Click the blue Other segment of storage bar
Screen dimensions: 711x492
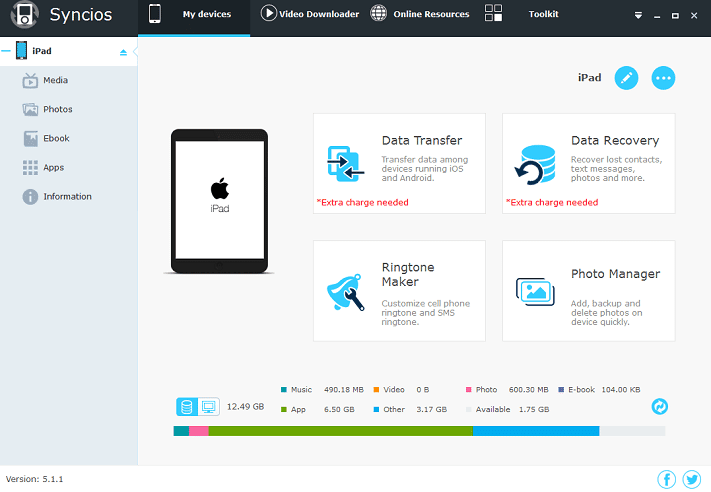[536, 431]
